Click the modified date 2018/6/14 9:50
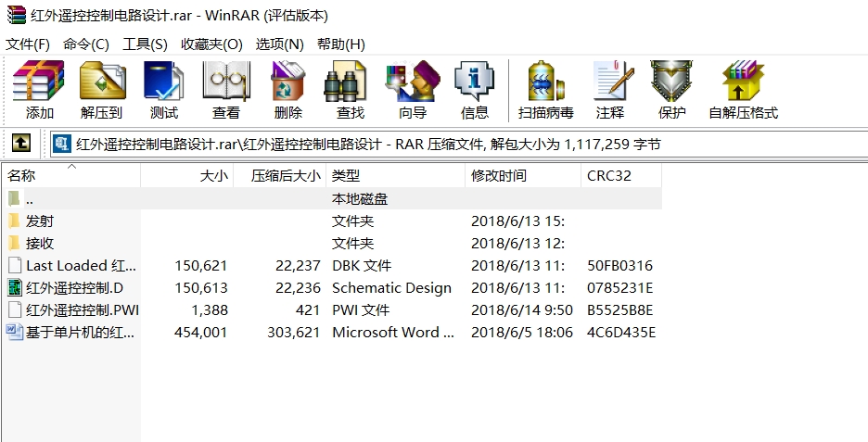This screenshot has height=442, width=868. pyautogui.click(x=522, y=309)
